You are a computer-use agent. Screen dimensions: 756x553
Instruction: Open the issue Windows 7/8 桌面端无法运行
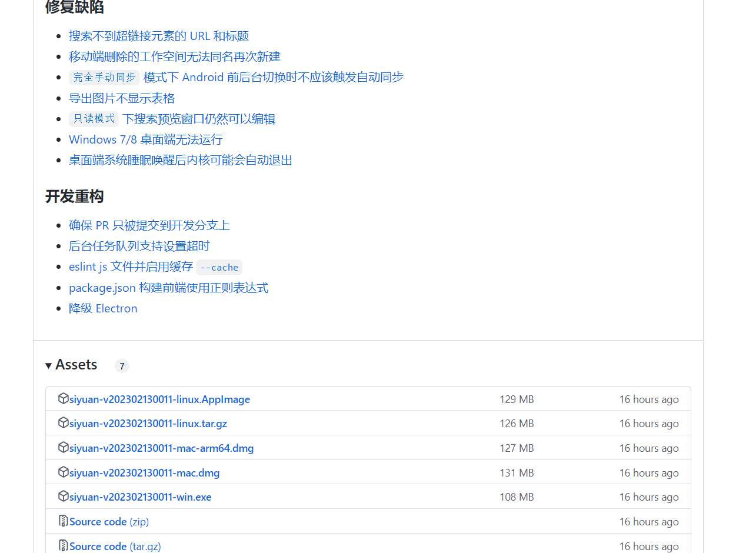146,139
